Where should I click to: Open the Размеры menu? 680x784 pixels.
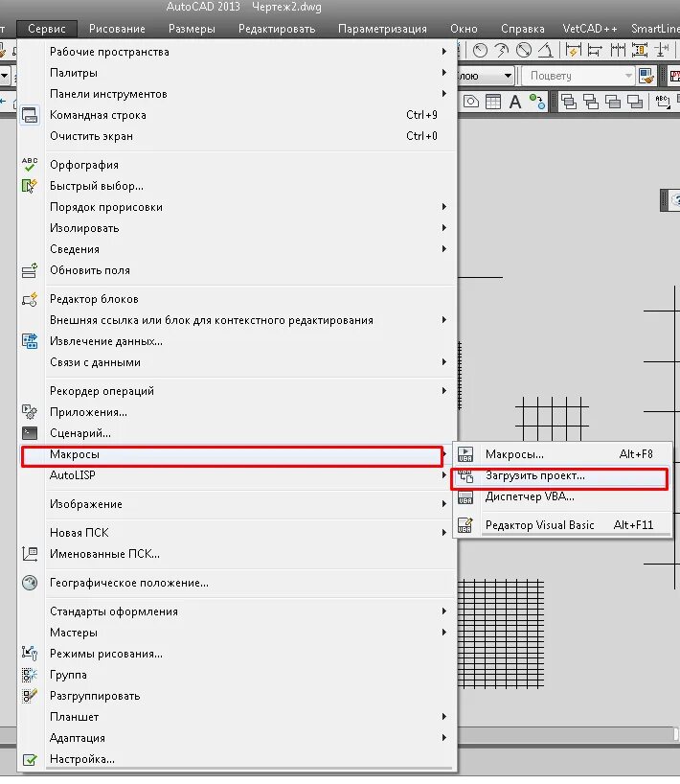(x=192, y=29)
